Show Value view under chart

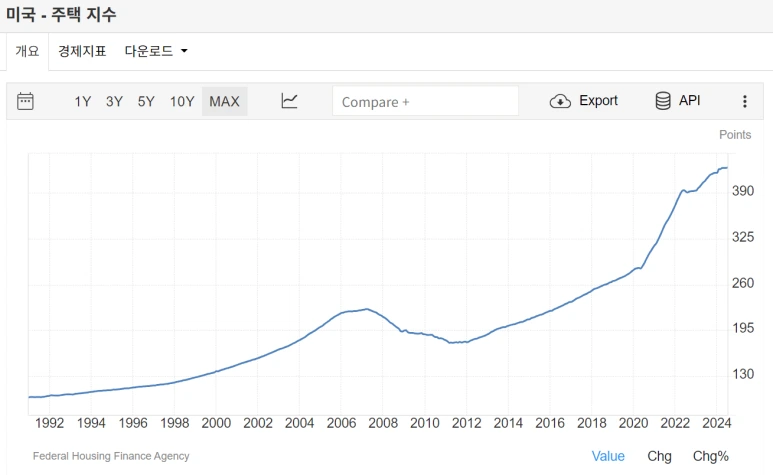tap(608, 456)
